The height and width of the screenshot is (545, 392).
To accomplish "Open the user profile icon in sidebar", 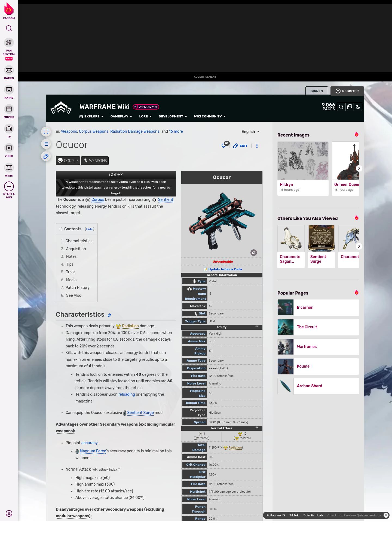I will 9,513.
